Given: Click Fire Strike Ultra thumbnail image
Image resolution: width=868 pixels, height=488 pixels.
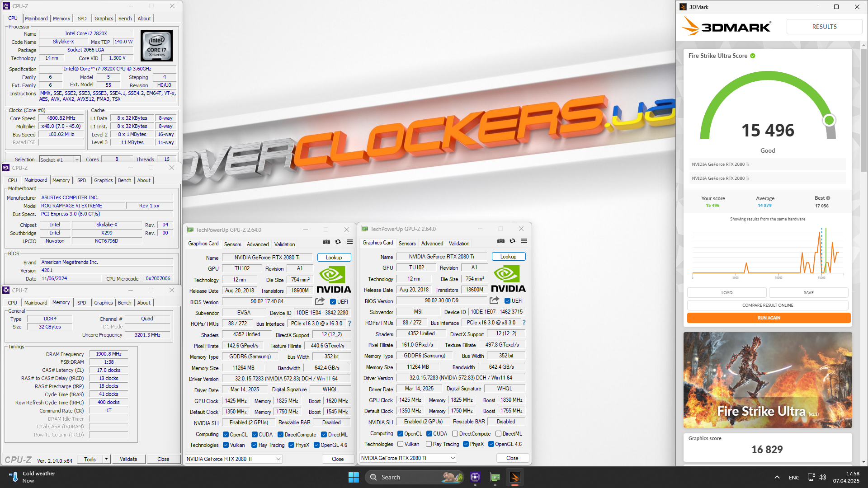Looking at the screenshot, I should pyautogui.click(x=768, y=380).
